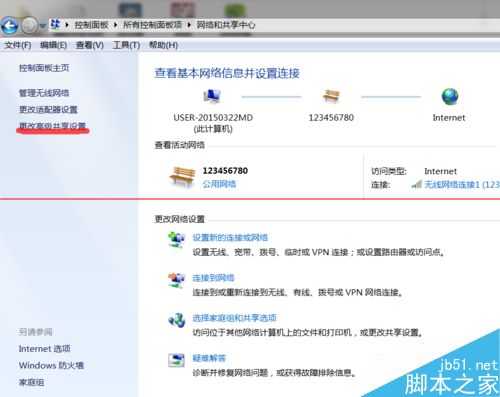This screenshot has height=397, width=500.
Task: Expand the arrow before 控制面板 breadcrumb
Action: point(67,25)
